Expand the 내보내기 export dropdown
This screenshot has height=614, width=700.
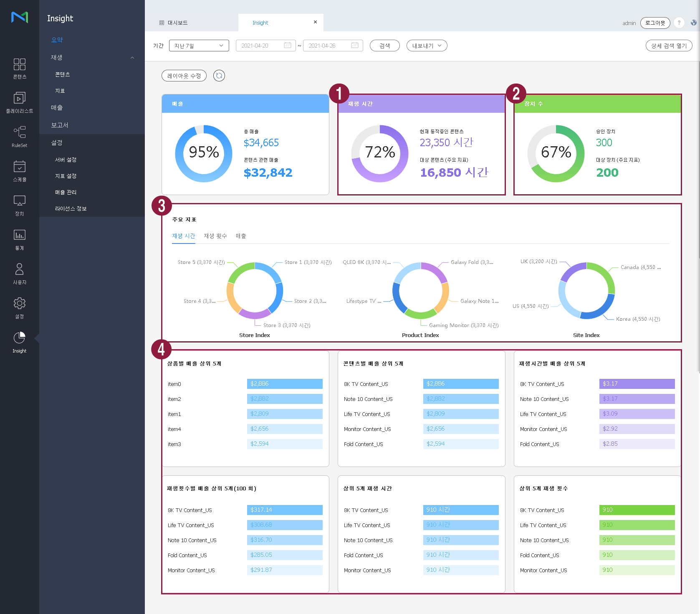[x=427, y=46]
